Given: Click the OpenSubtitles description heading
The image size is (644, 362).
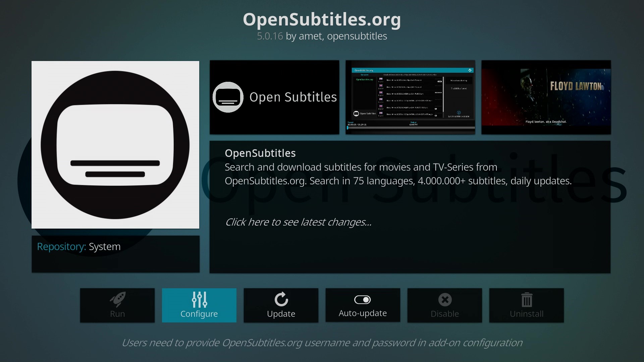Looking at the screenshot, I should tap(260, 153).
